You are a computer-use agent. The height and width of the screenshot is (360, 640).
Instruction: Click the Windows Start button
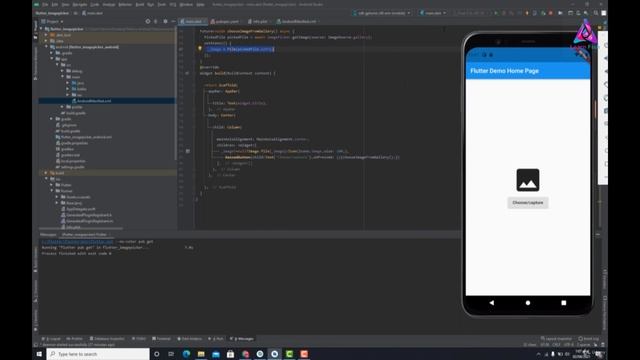(x=39, y=354)
